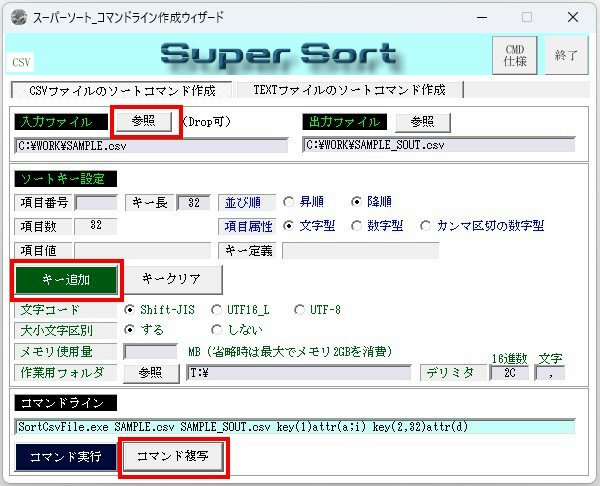Click the メモリ使用量 MB input field
The width and height of the screenshot is (600, 486).
click(x=150, y=352)
